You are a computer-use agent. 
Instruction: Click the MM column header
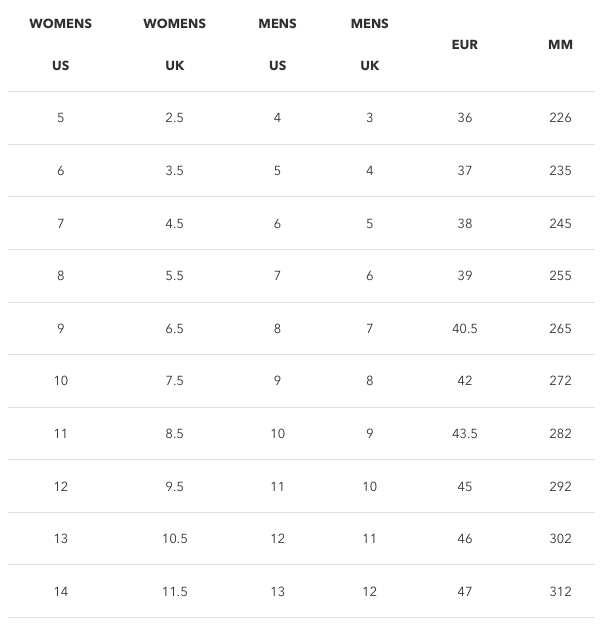tap(560, 45)
